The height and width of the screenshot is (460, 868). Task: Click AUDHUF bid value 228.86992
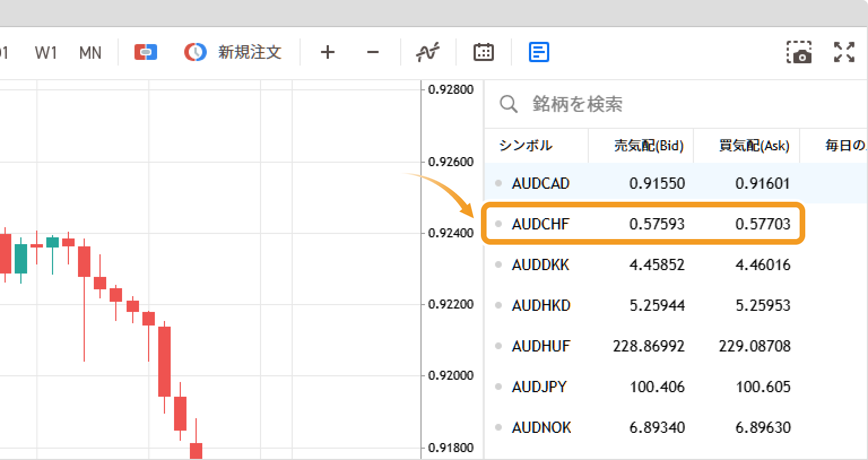click(649, 346)
